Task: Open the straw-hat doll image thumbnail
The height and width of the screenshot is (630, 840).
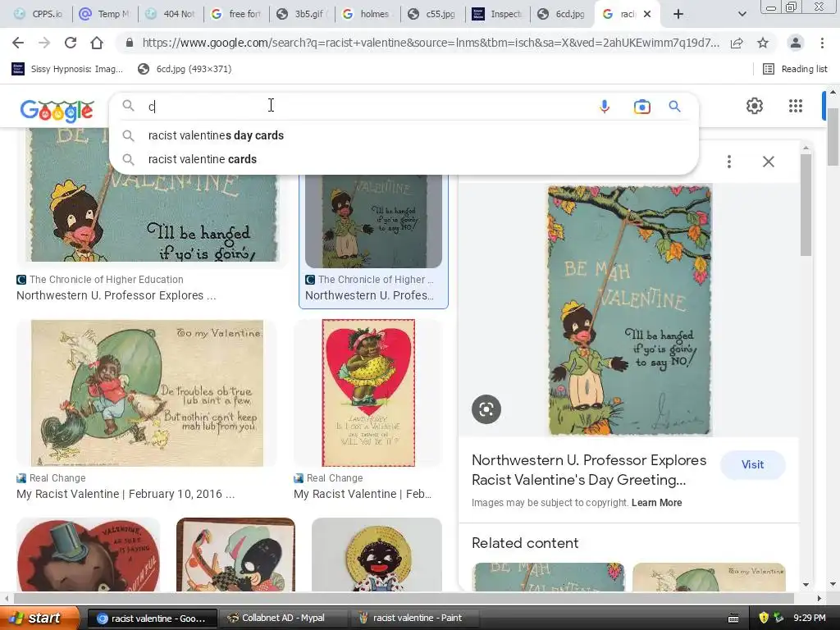Action: pyautogui.click(x=377, y=555)
